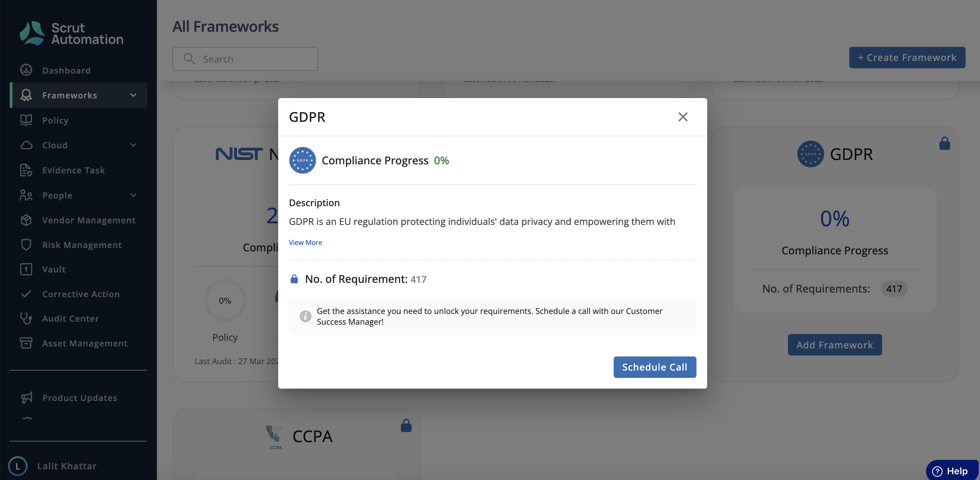
Task: Close the GDPR dialog
Action: 683,117
